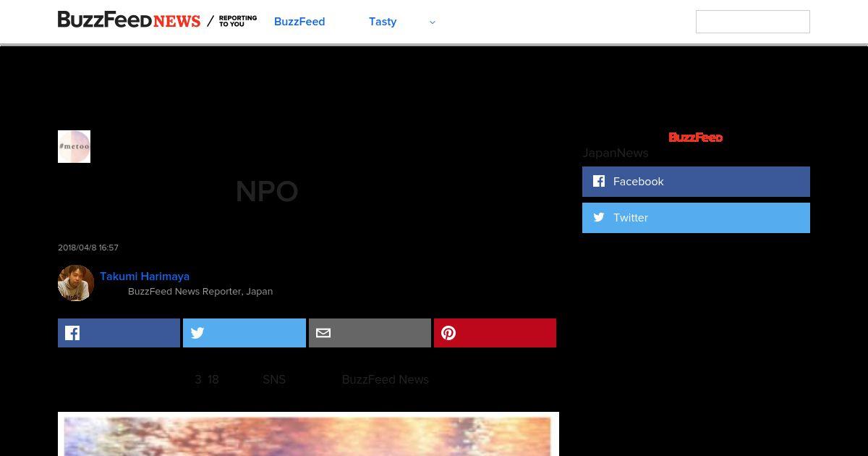Focus the search input field
The image size is (868, 456).
(x=752, y=22)
